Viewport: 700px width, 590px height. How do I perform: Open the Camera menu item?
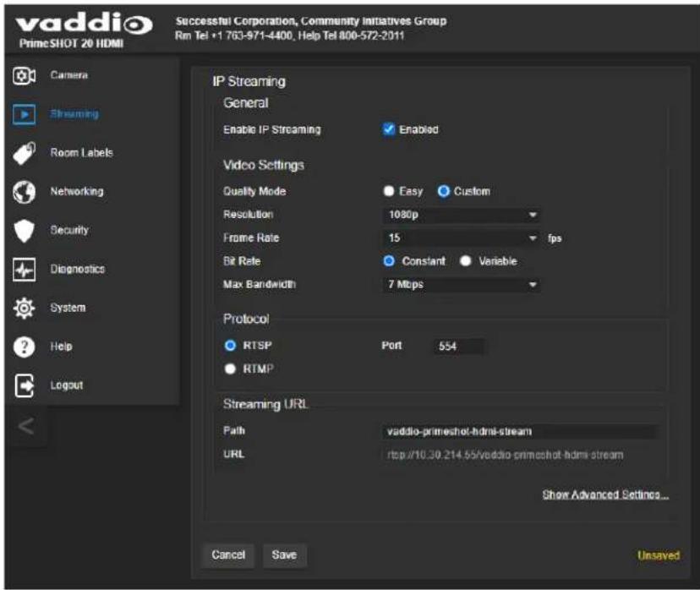68,75
